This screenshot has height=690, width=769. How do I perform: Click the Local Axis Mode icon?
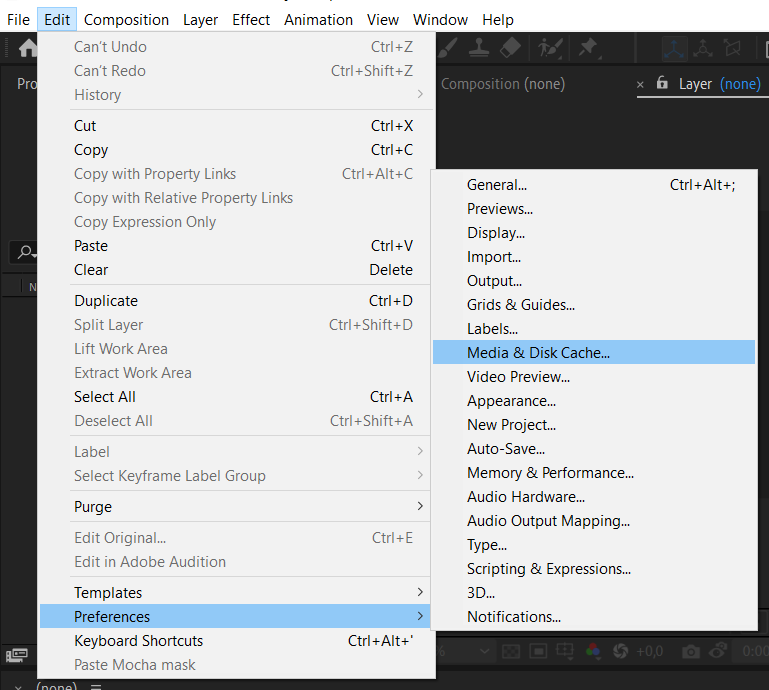pyautogui.click(x=674, y=49)
